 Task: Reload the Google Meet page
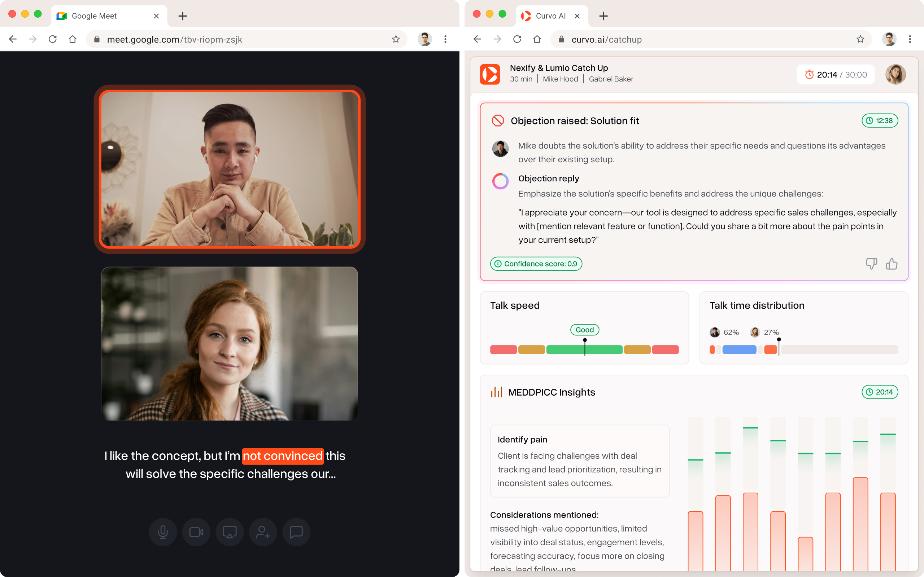point(53,39)
